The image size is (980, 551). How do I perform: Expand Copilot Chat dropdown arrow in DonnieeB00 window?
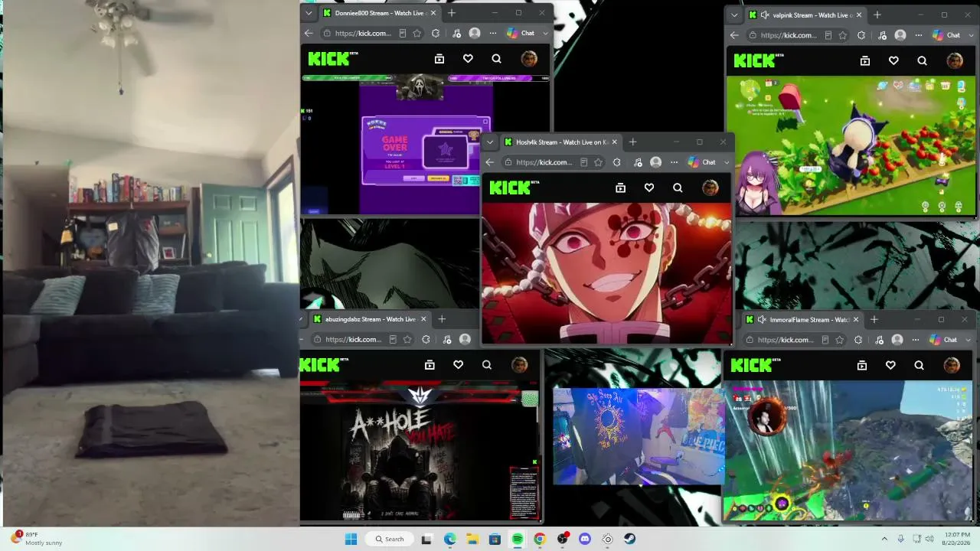pyautogui.click(x=546, y=34)
